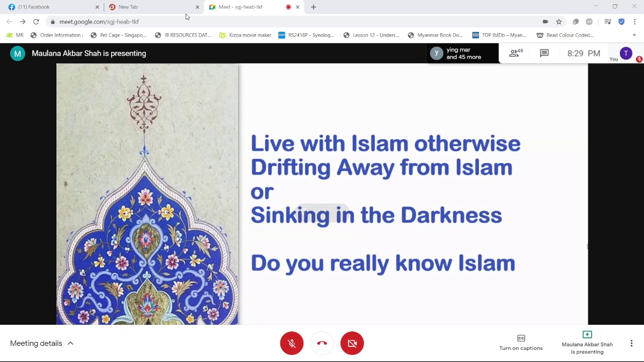
Task: Leave call with red hang-up button
Action: (x=322, y=343)
